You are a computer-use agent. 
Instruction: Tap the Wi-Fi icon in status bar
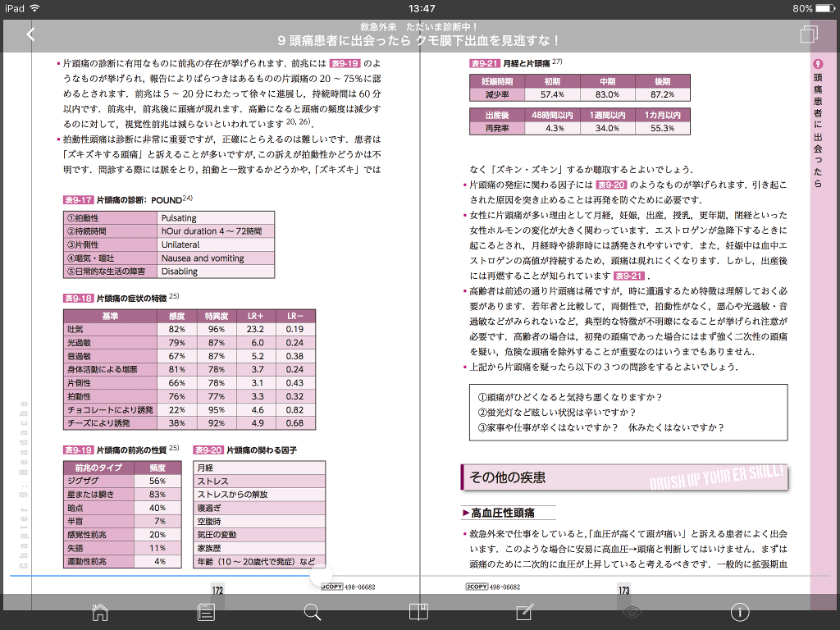pyautogui.click(x=34, y=8)
